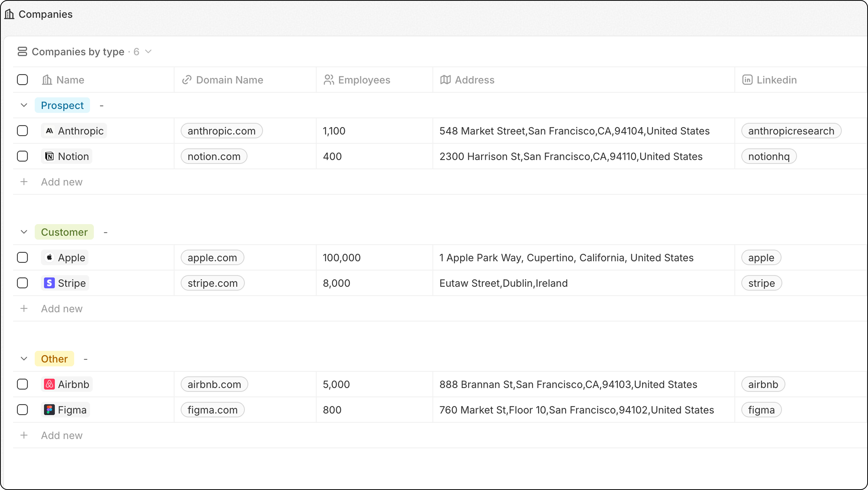
Task: Open the anthropic.com domain link
Action: pyautogui.click(x=221, y=131)
